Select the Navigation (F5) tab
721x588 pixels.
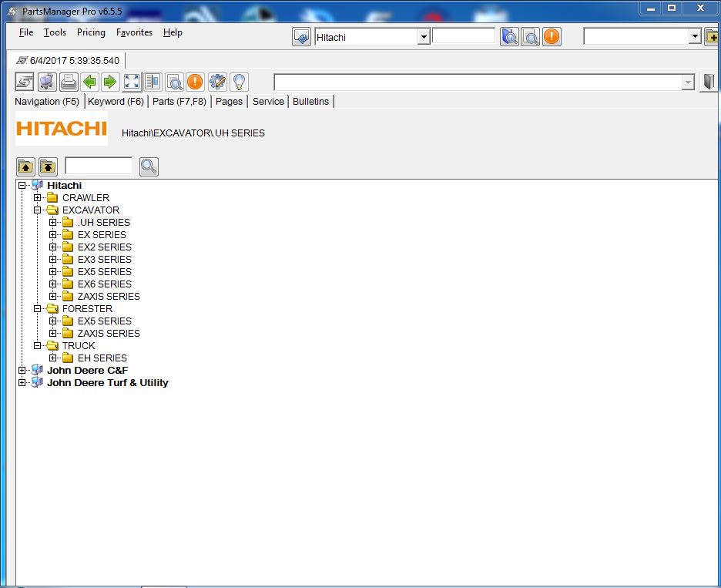pyautogui.click(x=47, y=101)
